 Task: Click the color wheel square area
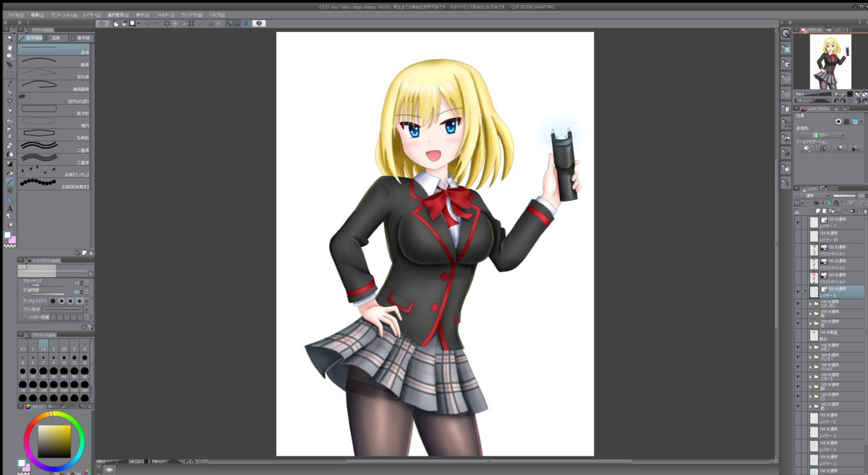(54, 441)
